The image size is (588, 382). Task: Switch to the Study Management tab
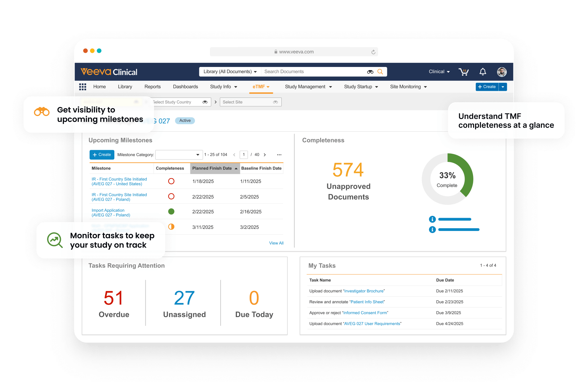tap(305, 87)
